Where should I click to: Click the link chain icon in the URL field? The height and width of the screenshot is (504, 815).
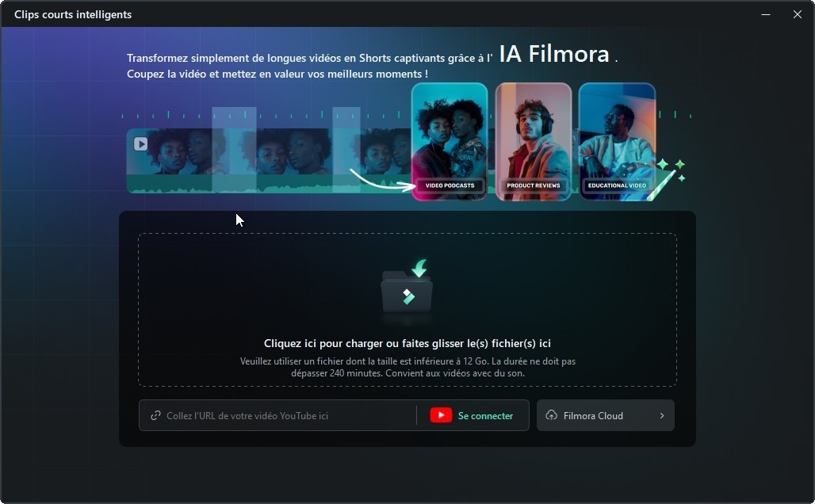155,415
